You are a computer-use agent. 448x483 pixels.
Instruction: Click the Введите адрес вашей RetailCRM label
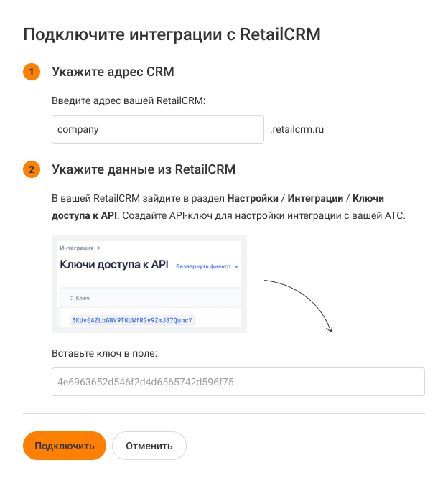[x=129, y=101]
